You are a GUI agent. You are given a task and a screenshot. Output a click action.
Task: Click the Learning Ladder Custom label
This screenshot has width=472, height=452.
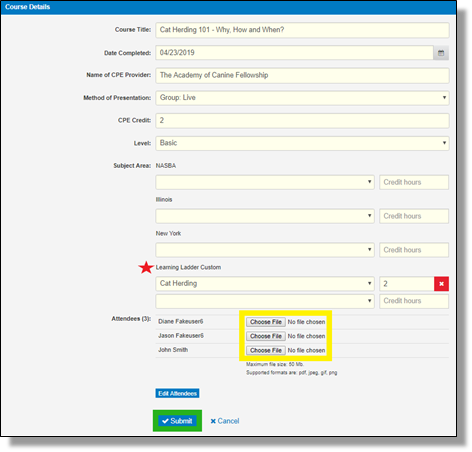[188, 267]
